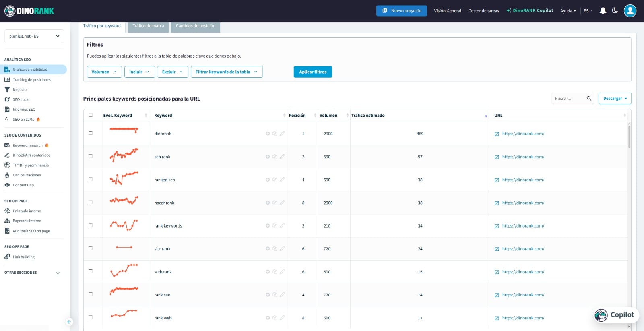Collapse the sidebar with arrow icon

coord(69,322)
